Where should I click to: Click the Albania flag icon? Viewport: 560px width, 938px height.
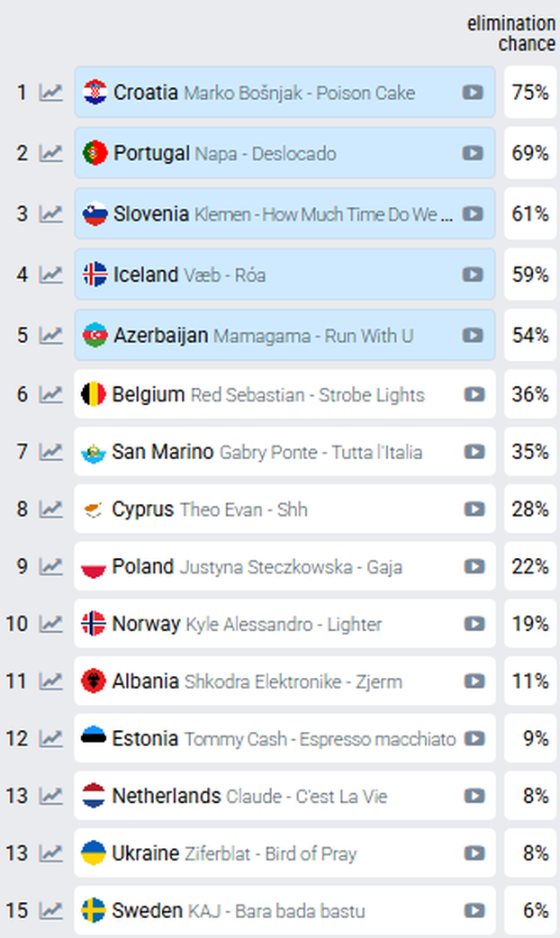(x=94, y=681)
